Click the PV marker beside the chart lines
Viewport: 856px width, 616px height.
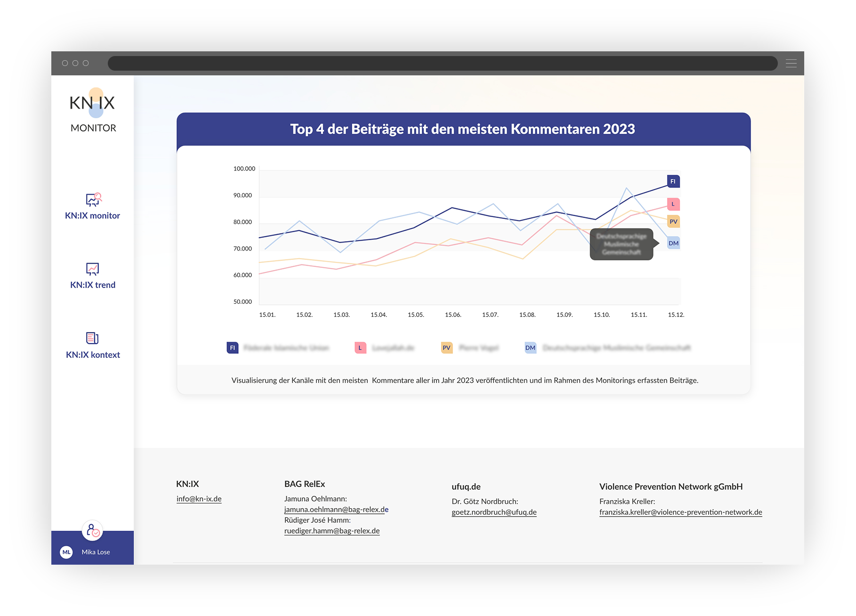pyautogui.click(x=673, y=221)
